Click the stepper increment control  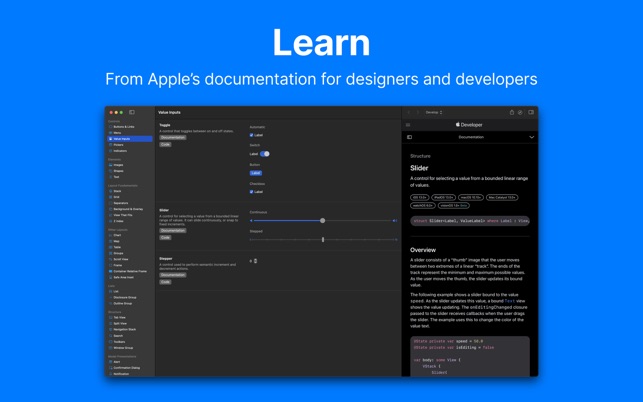coord(255,260)
